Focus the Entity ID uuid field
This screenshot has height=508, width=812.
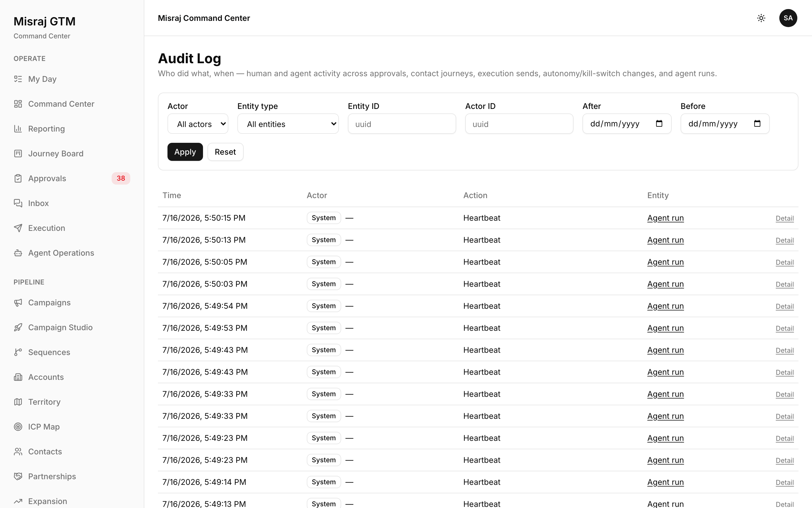point(402,124)
